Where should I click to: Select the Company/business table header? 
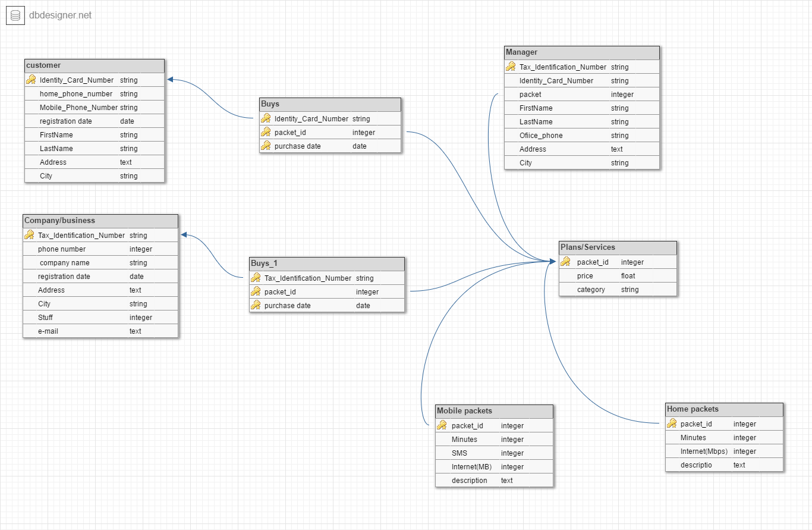coord(100,221)
